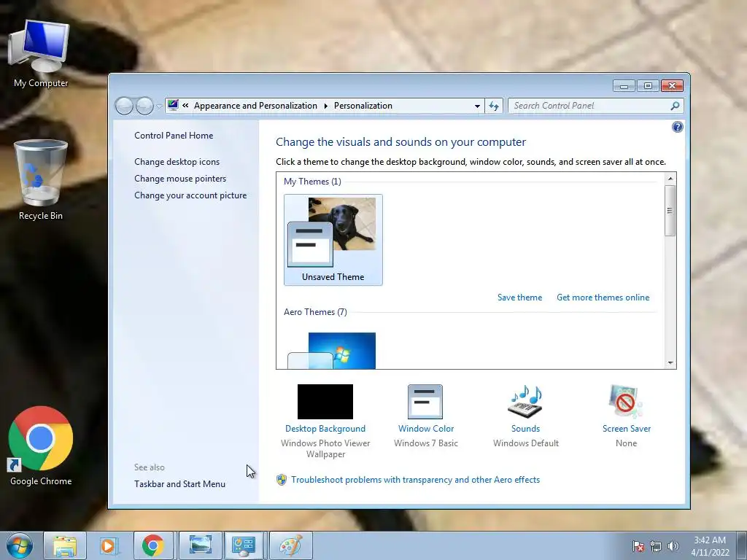The image size is (747, 560).
Task: Click the network tray icon
Action: pyautogui.click(x=656, y=546)
